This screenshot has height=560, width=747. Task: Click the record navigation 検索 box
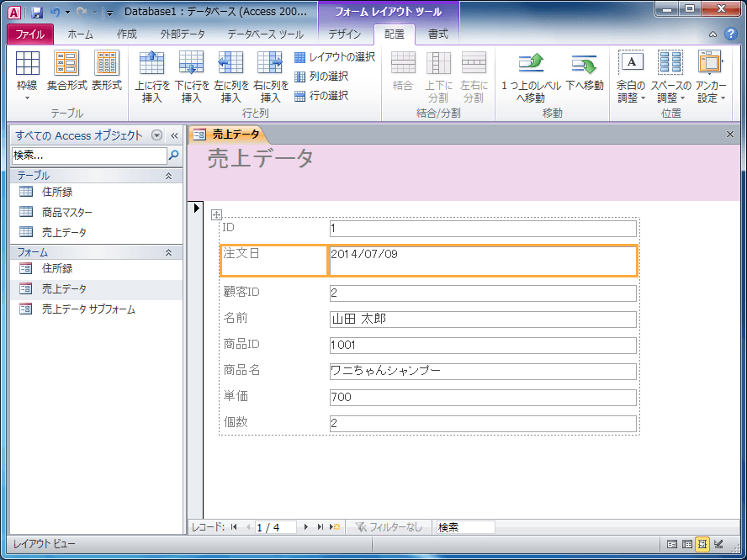465,527
